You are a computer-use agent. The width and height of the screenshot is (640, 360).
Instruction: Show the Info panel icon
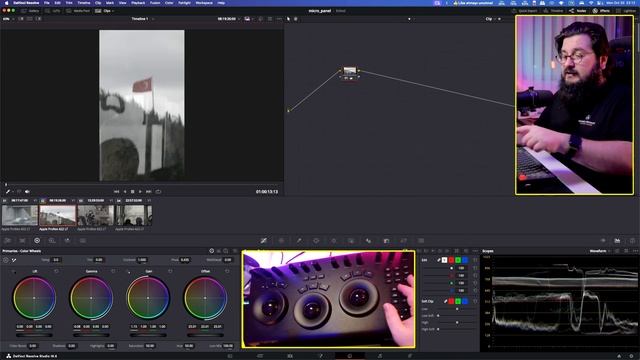tap(632, 241)
